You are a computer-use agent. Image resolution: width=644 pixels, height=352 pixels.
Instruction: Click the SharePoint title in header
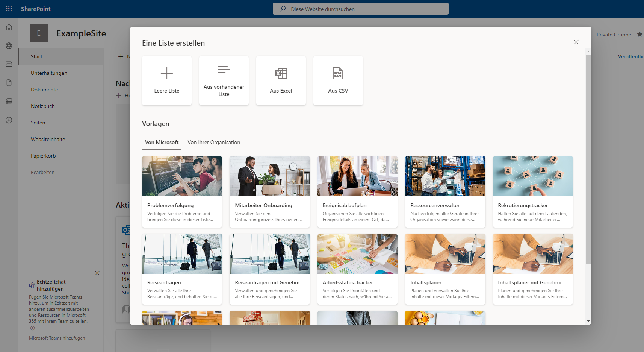coord(36,9)
